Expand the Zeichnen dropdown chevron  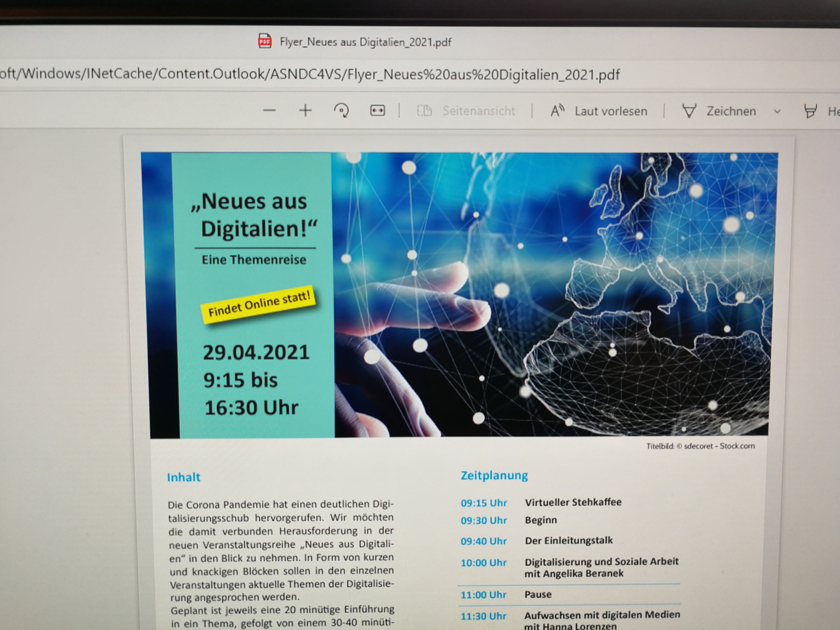click(x=777, y=112)
